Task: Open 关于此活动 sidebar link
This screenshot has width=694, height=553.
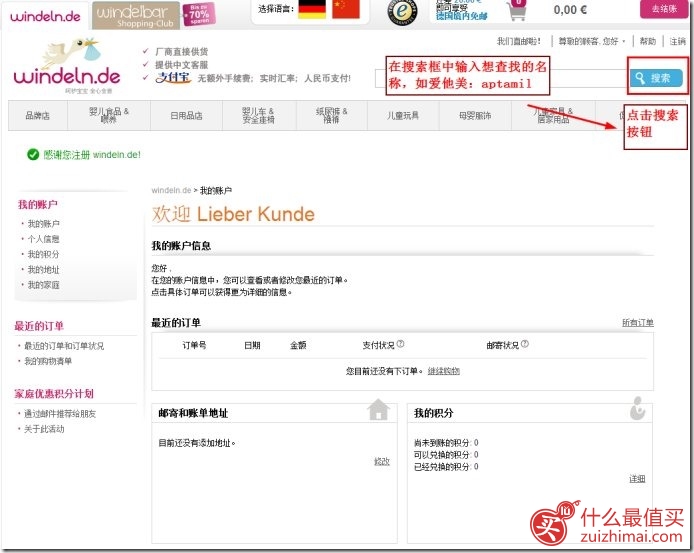Action: [44, 429]
